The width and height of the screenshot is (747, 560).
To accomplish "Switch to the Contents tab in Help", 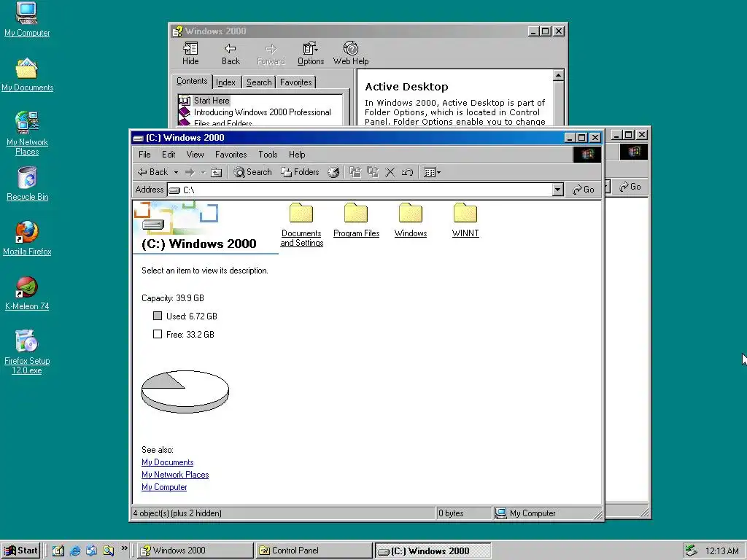I will click(x=192, y=81).
